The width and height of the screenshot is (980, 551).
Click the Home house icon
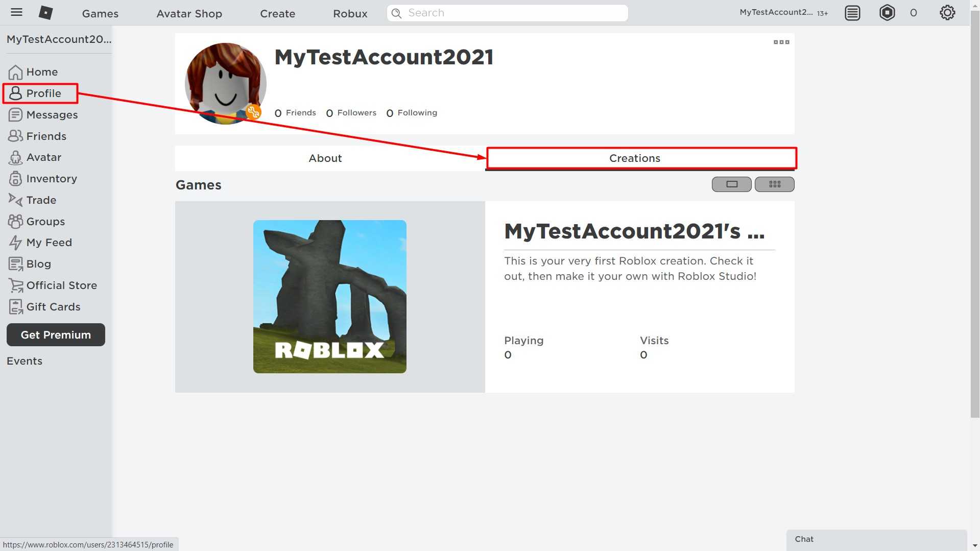coord(15,72)
